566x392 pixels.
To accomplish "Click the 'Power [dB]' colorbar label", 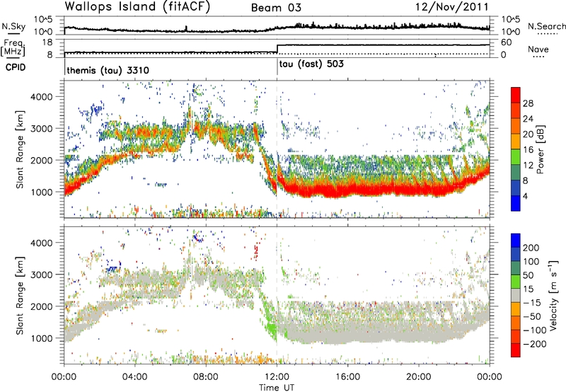I will (x=540, y=149).
